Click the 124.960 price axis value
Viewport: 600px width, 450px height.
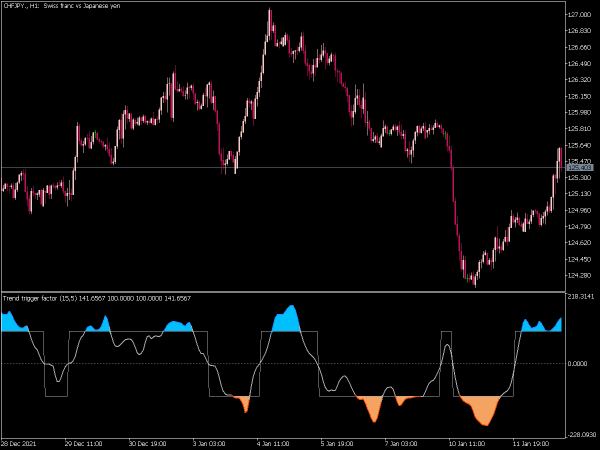click(x=580, y=210)
